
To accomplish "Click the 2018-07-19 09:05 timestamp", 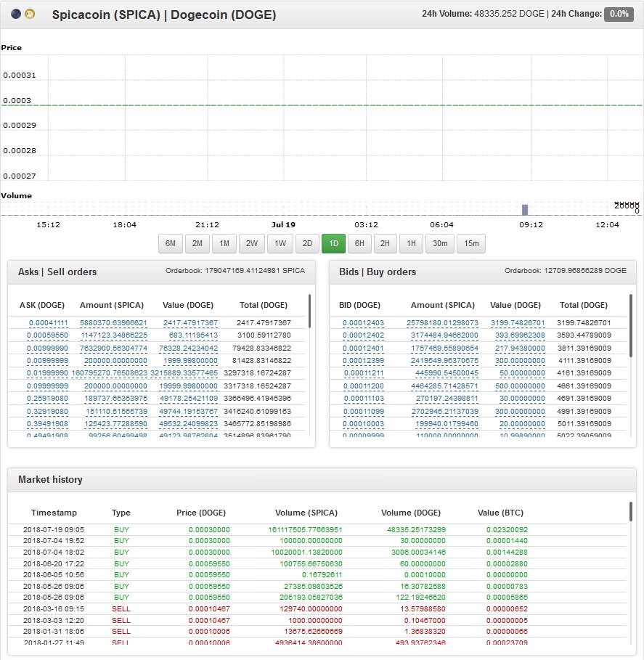I will pyautogui.click(x=54, y=529).
